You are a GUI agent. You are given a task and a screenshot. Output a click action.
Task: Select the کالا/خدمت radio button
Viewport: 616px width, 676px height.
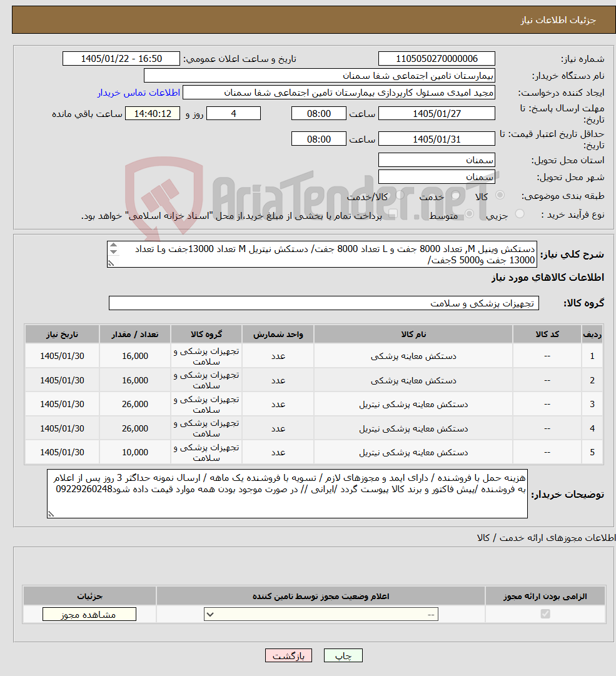[400, 195]
